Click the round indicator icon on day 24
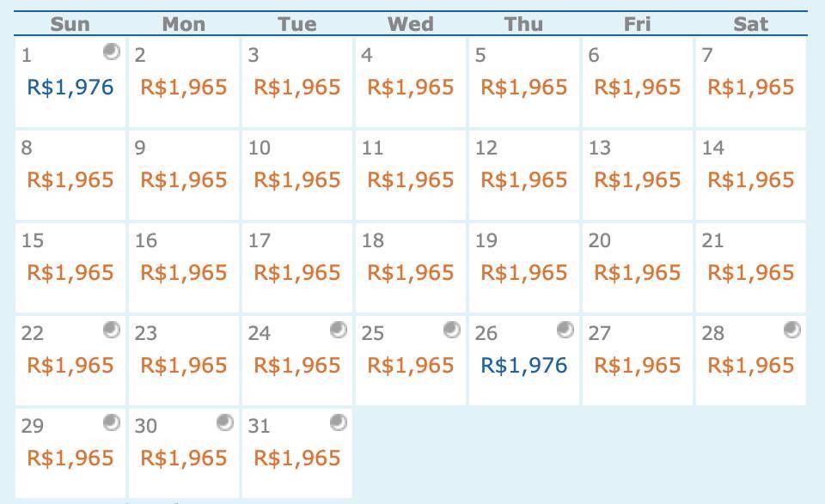This screenshot has width=825, height=504. pos(339,330)
